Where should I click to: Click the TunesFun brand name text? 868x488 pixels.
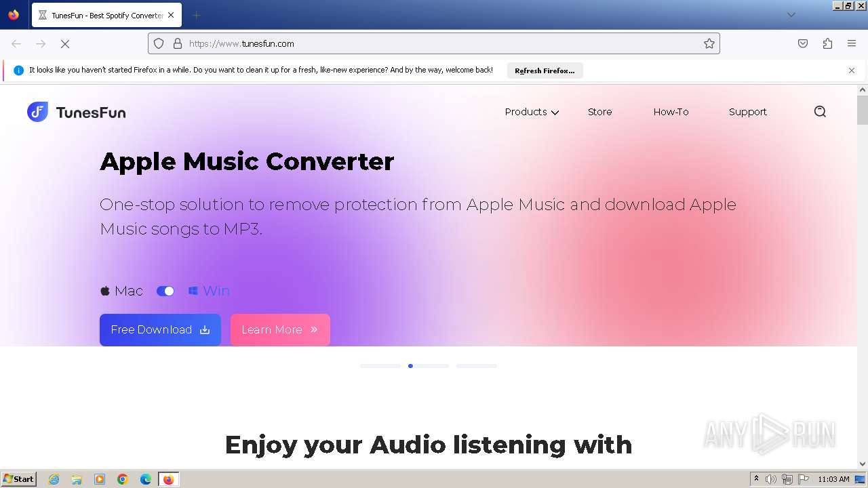coord(91,113)
